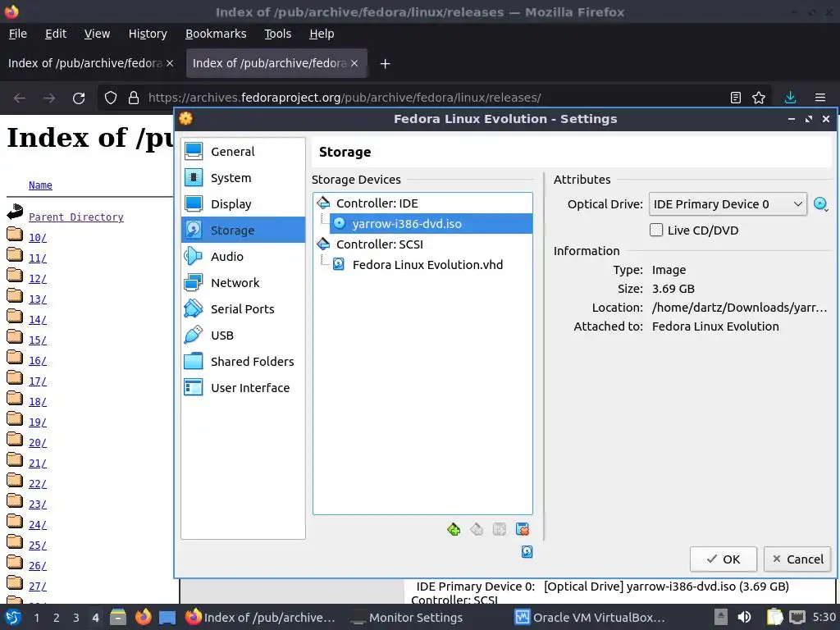Open the Audio settings category

click(243, 257)
